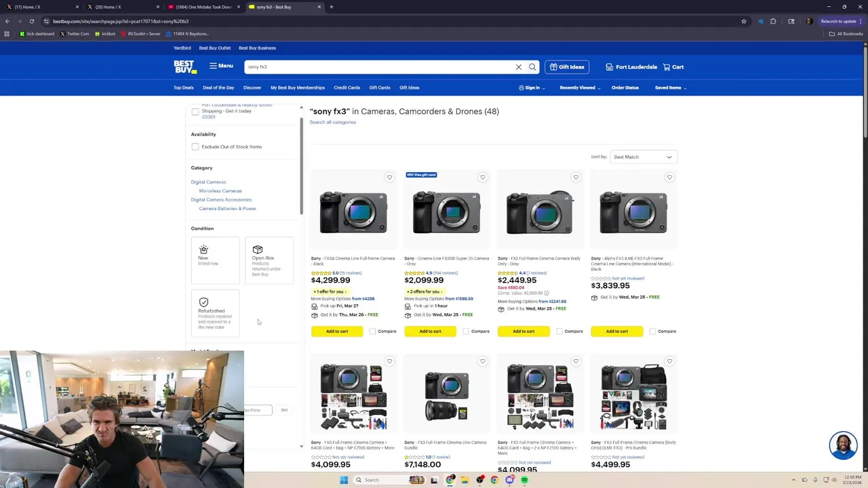Select the Open-Box condition filter tile
Image resolution: width=868 pixels, height=488 pixels.
coord(269,260)
